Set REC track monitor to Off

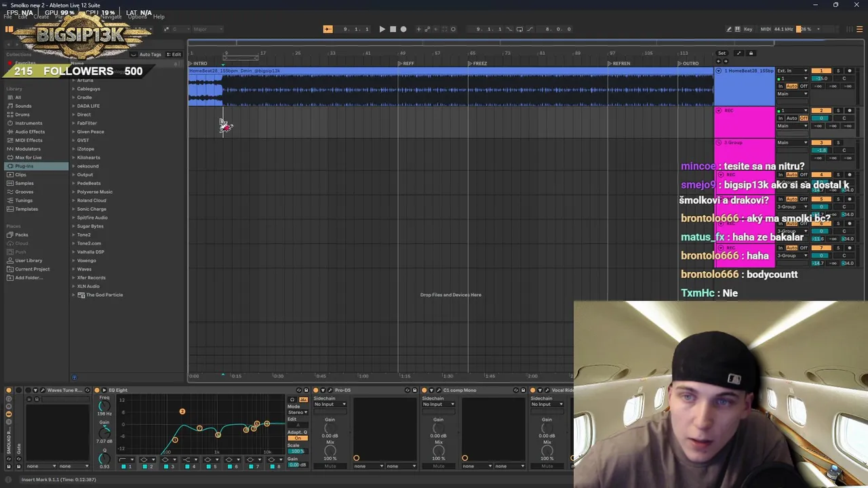(804, 119)
